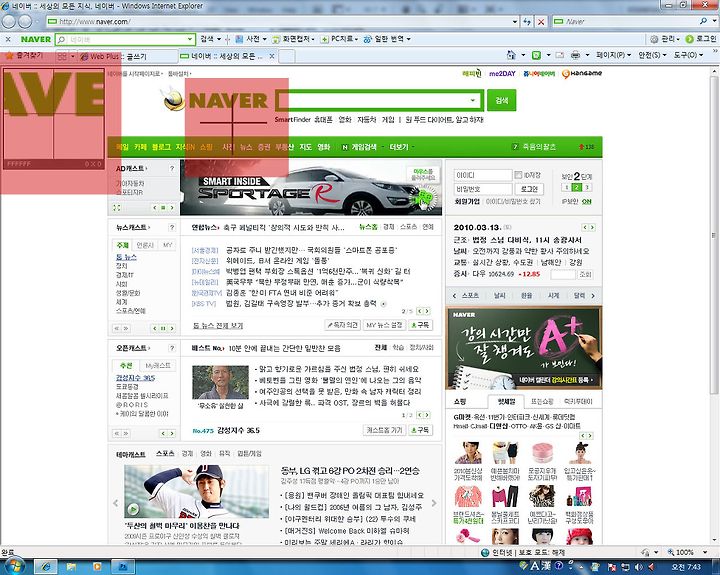Select the 주제 tab in 뉴스캐스트

click(x=123, y=245)
